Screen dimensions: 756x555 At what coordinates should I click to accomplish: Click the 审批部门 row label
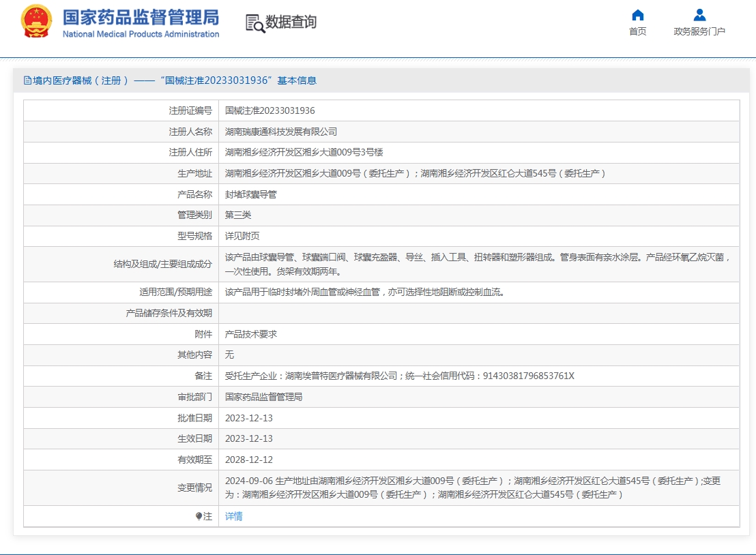(x=194, y=397)
